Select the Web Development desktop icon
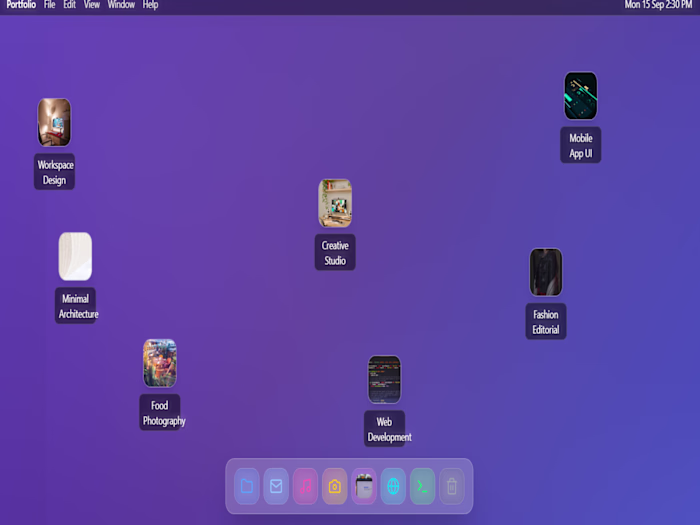Screen dimensions: 700x525 point(384,379)
